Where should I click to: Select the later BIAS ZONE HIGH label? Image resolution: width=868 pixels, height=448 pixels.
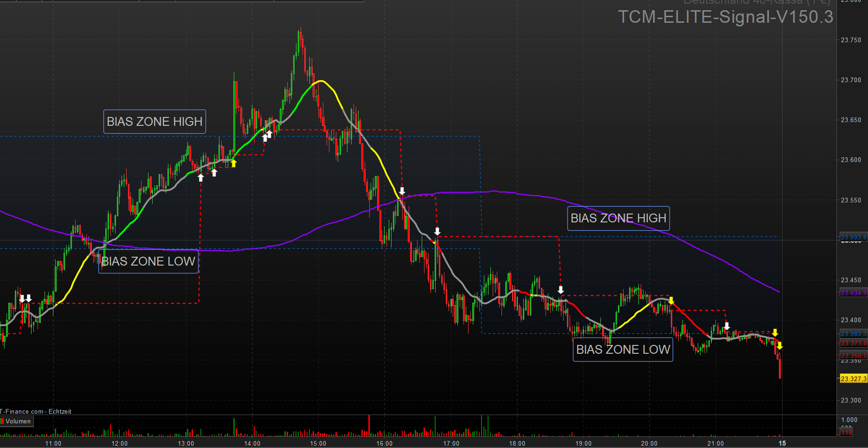pyautogui.click(x=618, y=218)
